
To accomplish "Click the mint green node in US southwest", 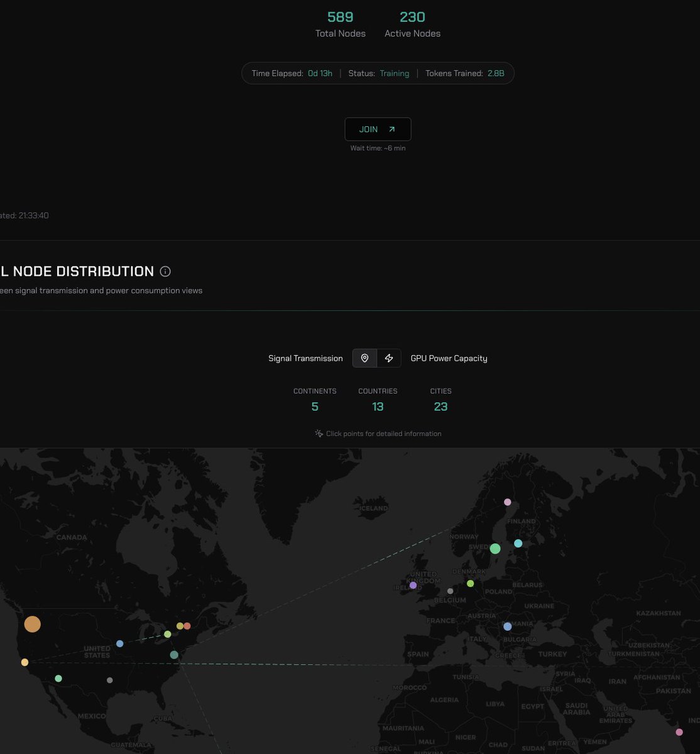I will (x=58, y=679).
